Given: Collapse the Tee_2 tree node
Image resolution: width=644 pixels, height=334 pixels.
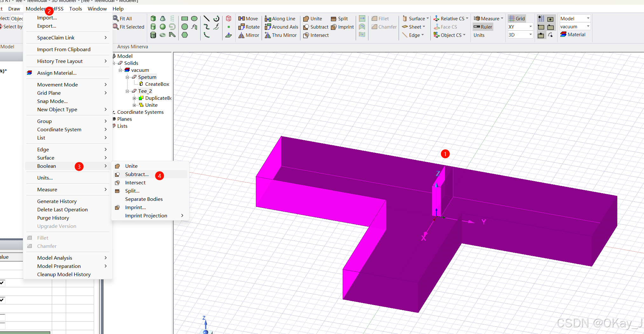Looking at the screenshot, I should 127,91.
